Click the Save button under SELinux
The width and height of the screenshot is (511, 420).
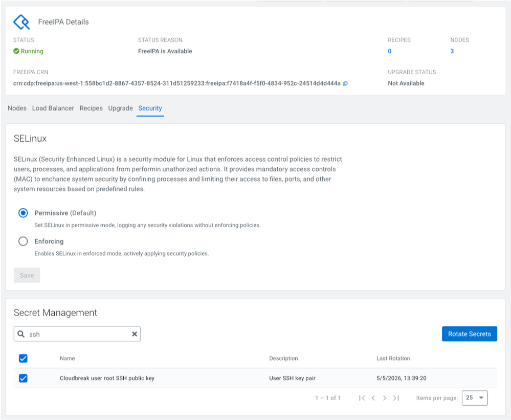27,275
